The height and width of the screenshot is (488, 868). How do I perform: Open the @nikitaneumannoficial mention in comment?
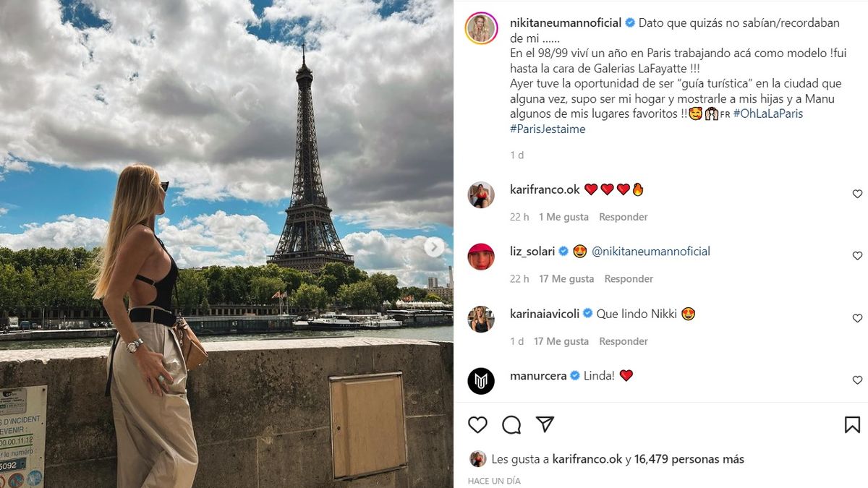pyautogui.click(x=651, y=252)
